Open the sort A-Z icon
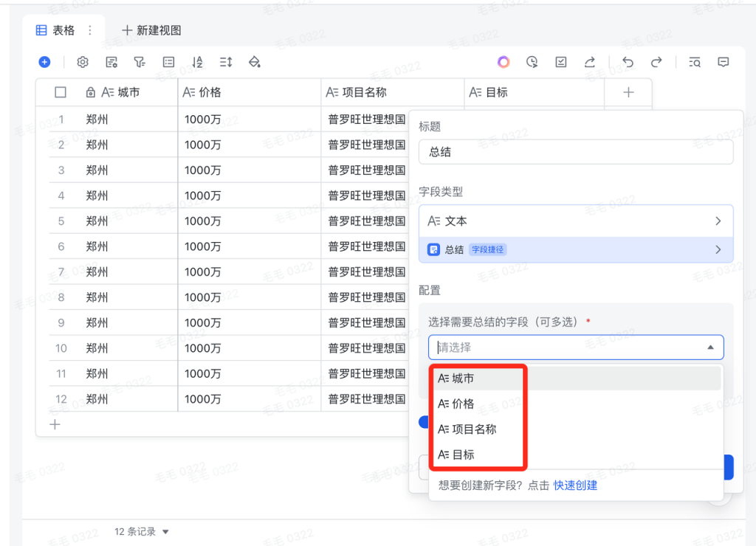Viewport: 756px width, 546px height. pyautogui.click(x=197, y=62)
